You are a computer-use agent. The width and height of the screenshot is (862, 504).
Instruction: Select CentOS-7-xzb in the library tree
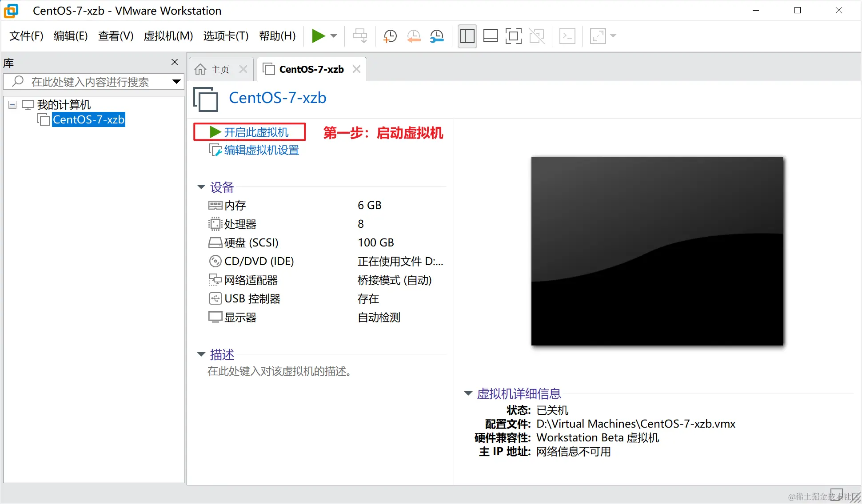88,119
